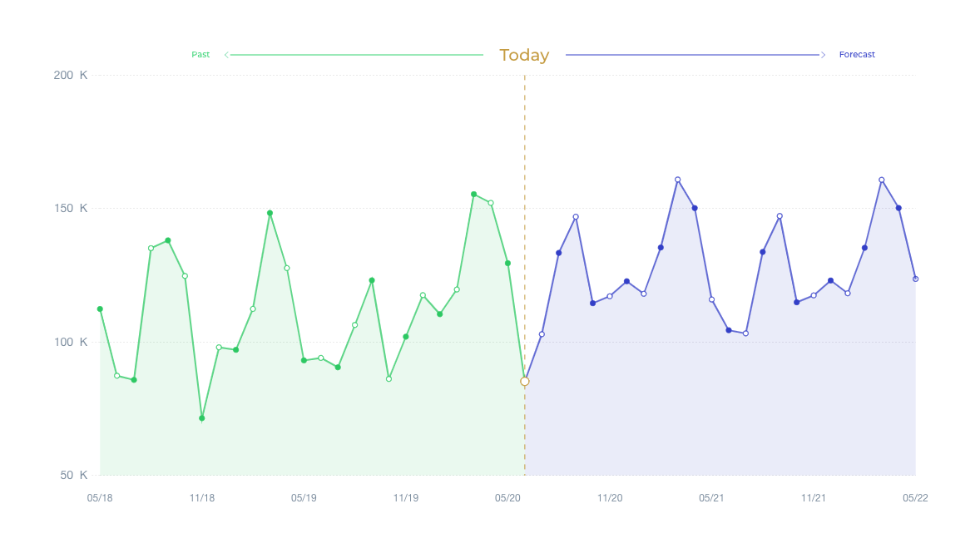Image resolution: width=980 pixels, height=553 pixels.
Task: Select the final forecast point at 05/22
Action: coord(916,279)
